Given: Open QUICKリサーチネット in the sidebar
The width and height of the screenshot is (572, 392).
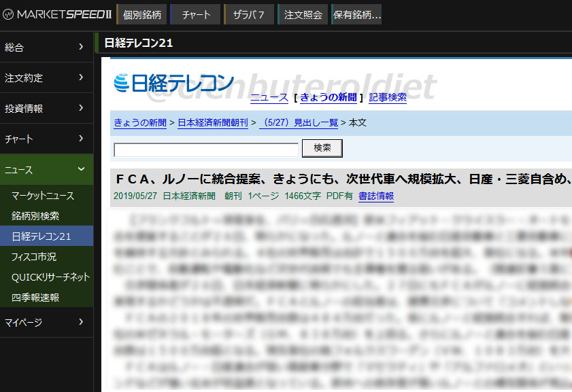Looking at the screenshot, I should [47, 277].
